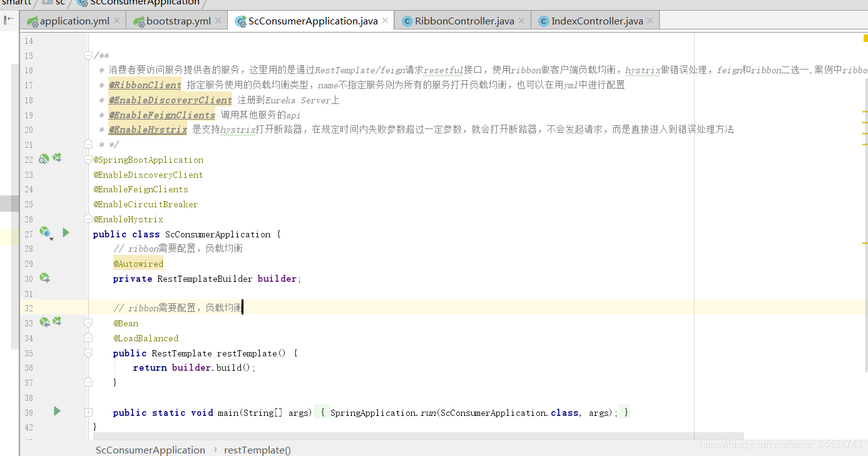Click the @EnableFeignClients link in Javadoc line 19
Screen dimensions: 868x456
[x=162, y=115]
